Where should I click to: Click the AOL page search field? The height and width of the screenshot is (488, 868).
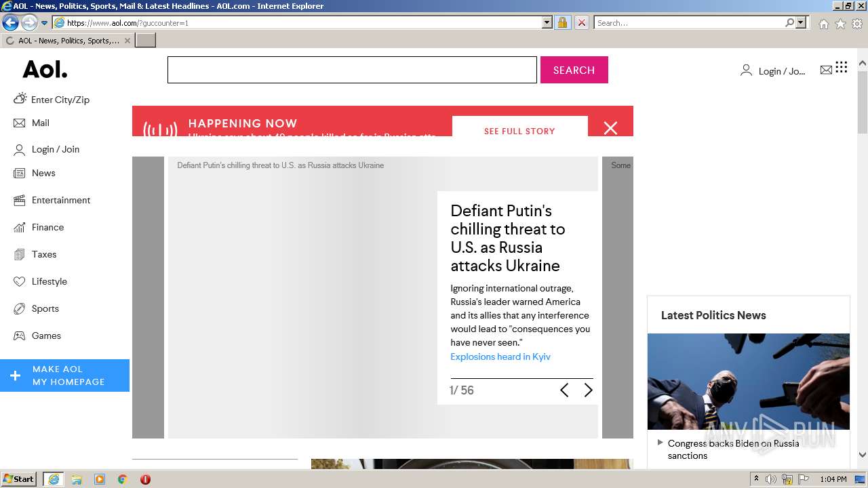click(352, 70)
